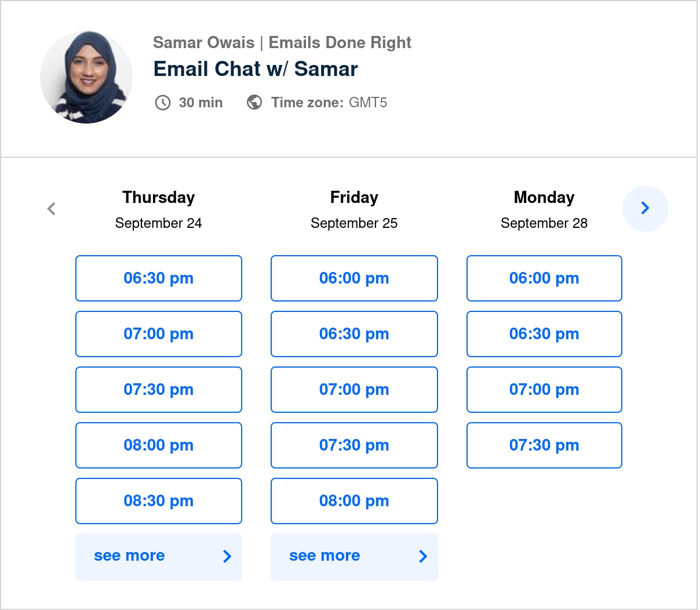Go to next days with right arrow
The width and height of the screenshot is (700, 610).
[x=645, y=208]
